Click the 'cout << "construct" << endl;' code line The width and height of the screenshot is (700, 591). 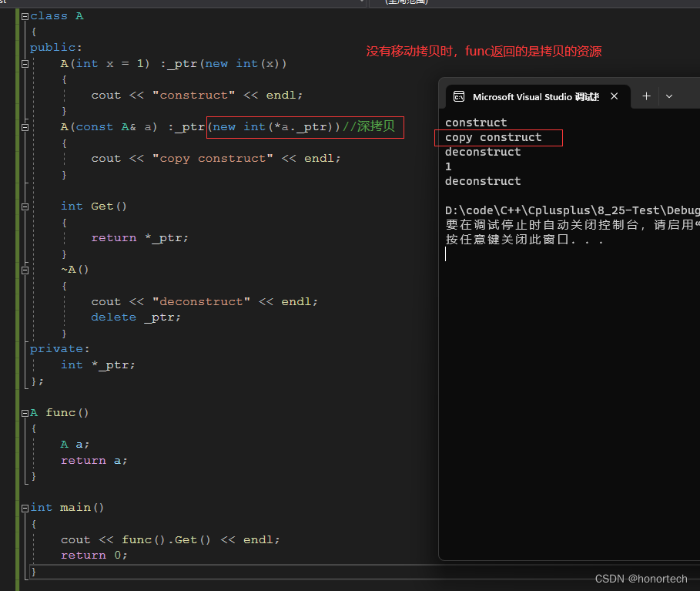pyautogui.click(x=197, y=96)
